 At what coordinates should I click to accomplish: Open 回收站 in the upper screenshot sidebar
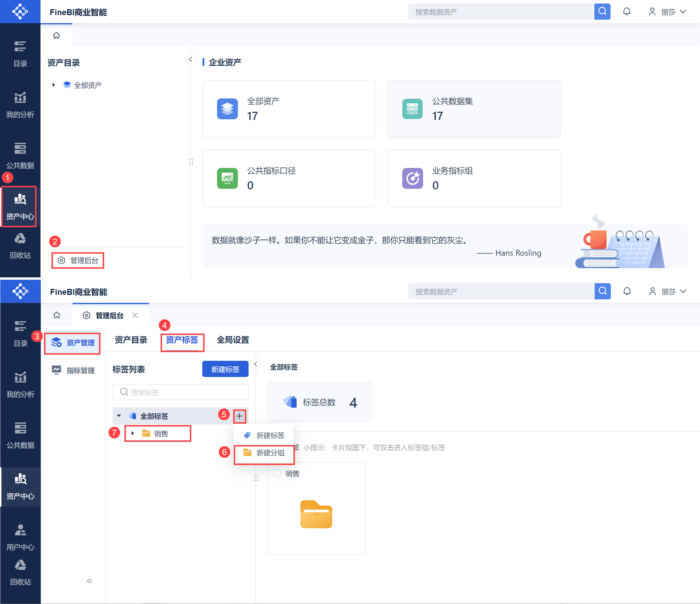tap(20, 246)
